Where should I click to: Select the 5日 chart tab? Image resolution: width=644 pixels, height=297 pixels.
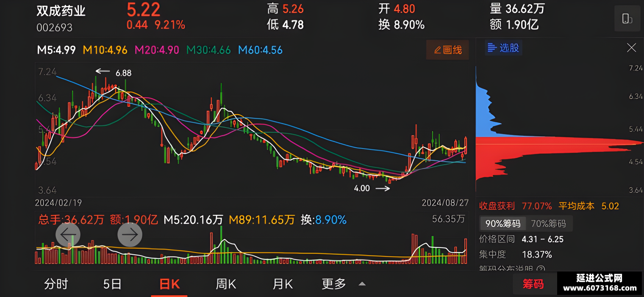coord(112,284)
